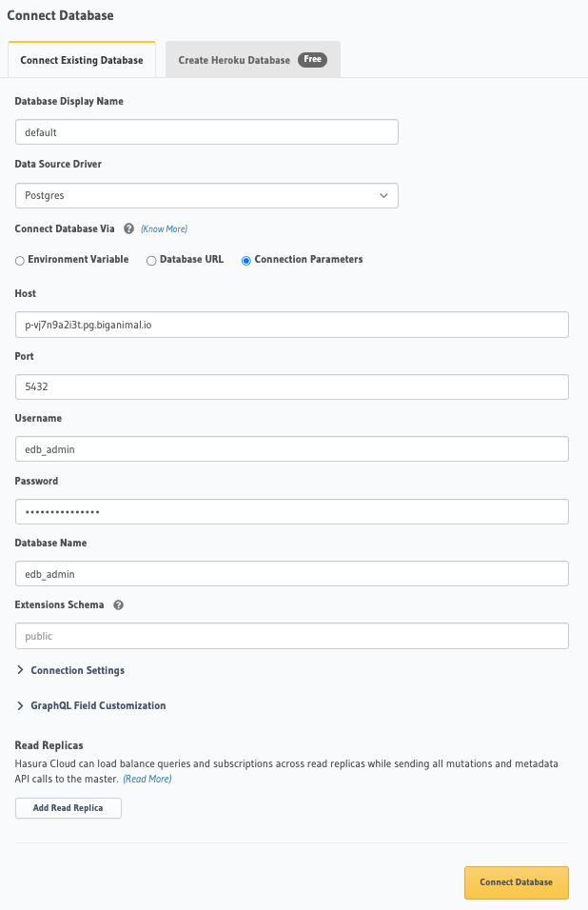Click the Read More link about read replicas
Image resolution: width=588 pixels, height=910 pixels.
[x=147, y=779]
